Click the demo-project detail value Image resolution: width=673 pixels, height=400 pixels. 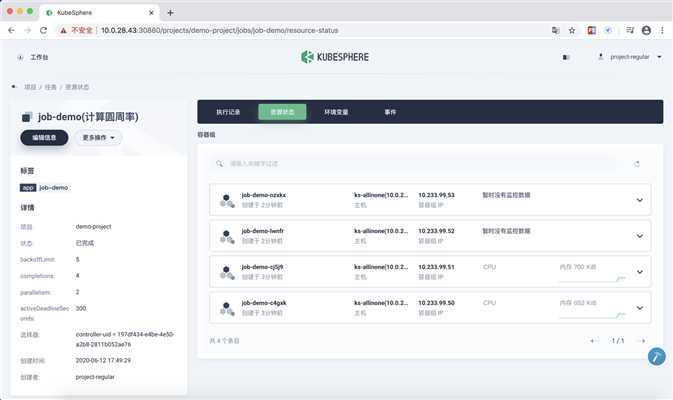[93, 227]
